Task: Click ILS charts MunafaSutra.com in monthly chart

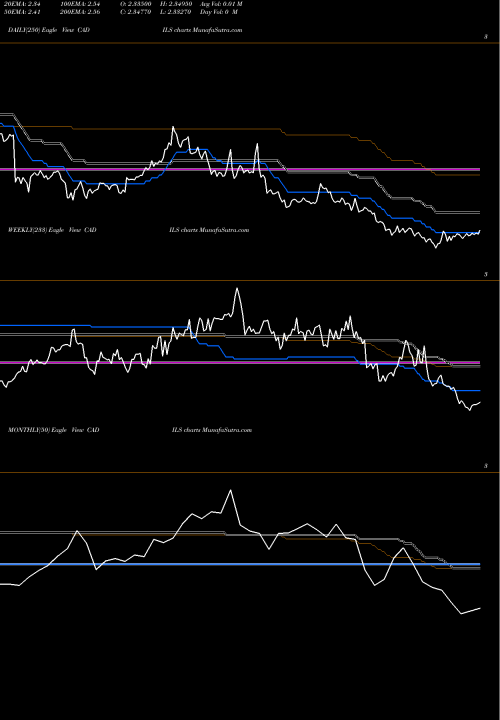Action: point(212,430)
